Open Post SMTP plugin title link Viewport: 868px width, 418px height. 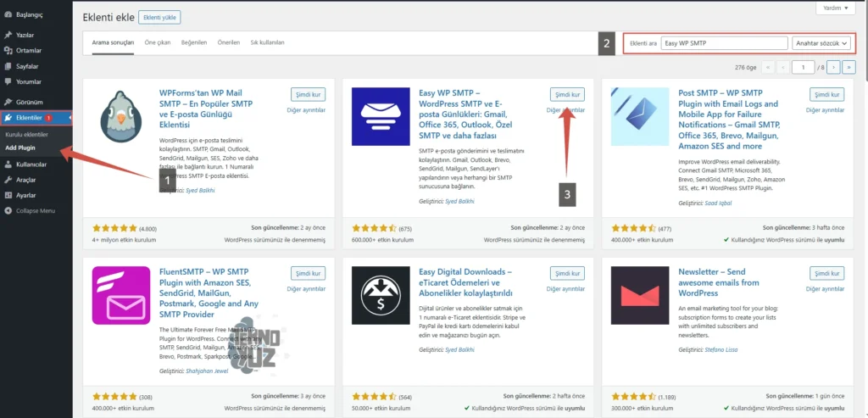[729, 120]
